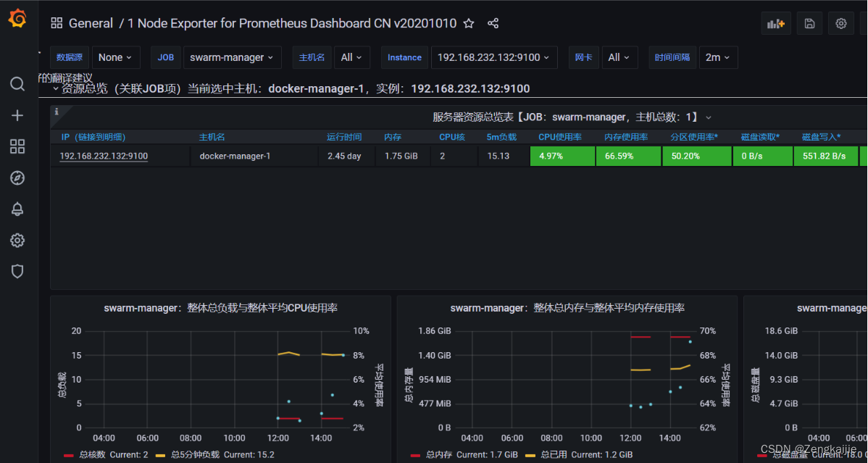
Task: Open the Configuration gear icon in sidebar
Action: coord(17,241)
